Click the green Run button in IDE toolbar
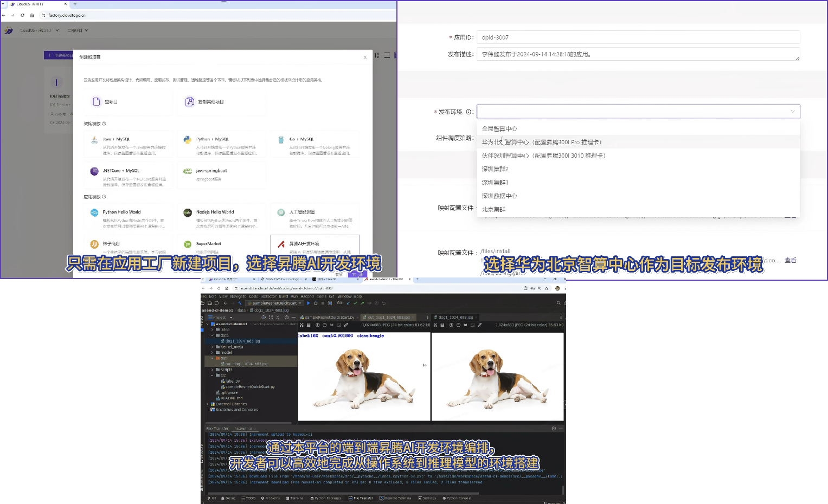Image resolution: width=828 pixels, height=504 pixels. 309,303
